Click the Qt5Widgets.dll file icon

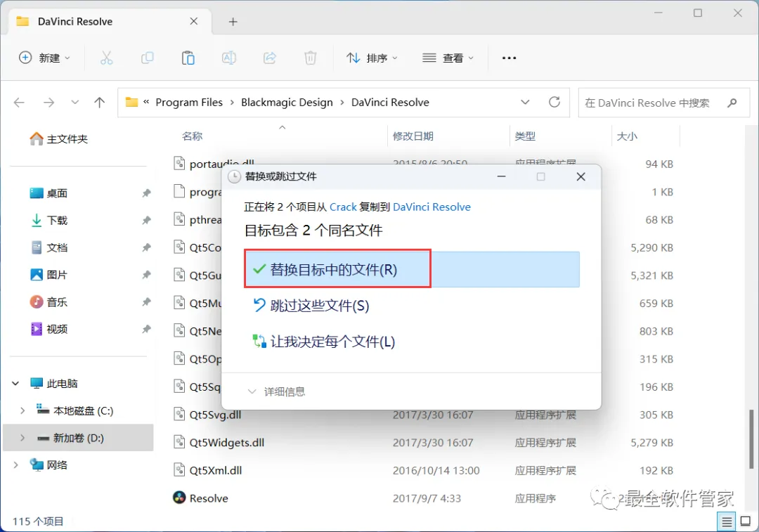(x=179, y=442)
